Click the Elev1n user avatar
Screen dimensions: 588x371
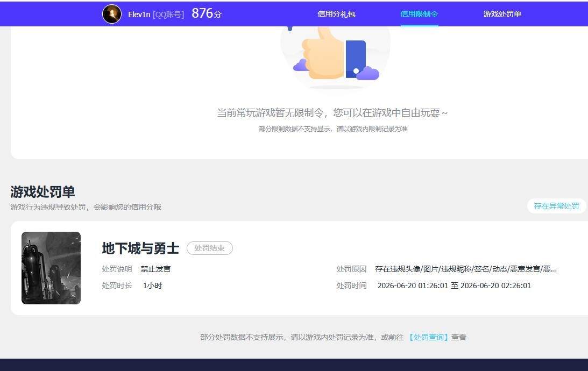coord(112,14)
